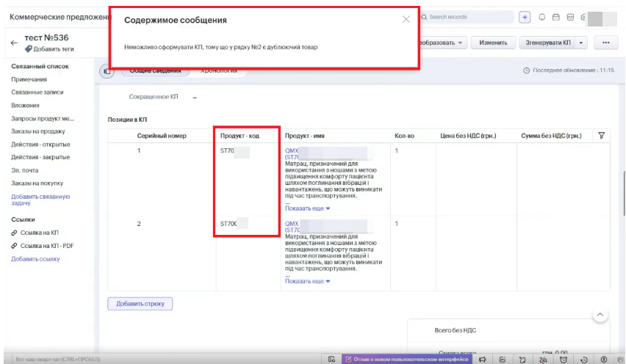Open the calendar icon in top bar

click(555, 17)
